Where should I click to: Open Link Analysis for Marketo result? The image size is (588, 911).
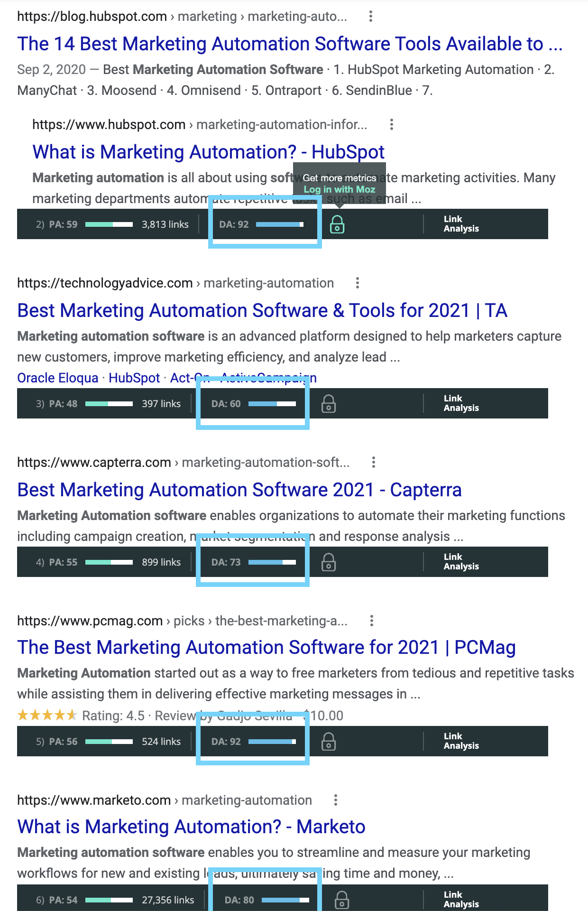coord(461,900)
